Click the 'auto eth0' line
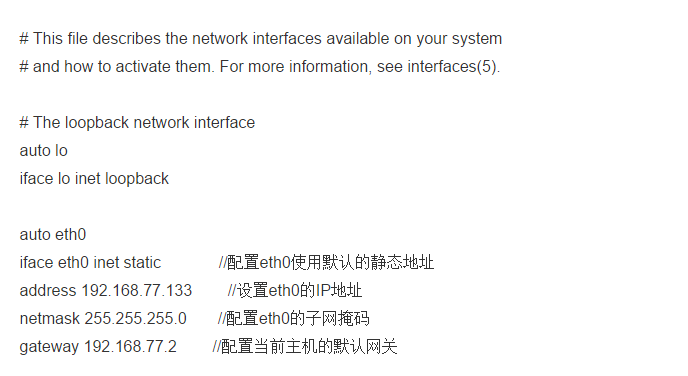The height and width of the screenshot is (376, 688). point(53,235)
